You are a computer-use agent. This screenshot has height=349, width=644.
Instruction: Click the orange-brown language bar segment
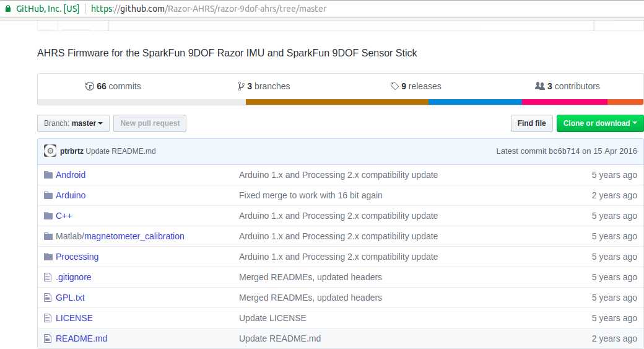337,102
